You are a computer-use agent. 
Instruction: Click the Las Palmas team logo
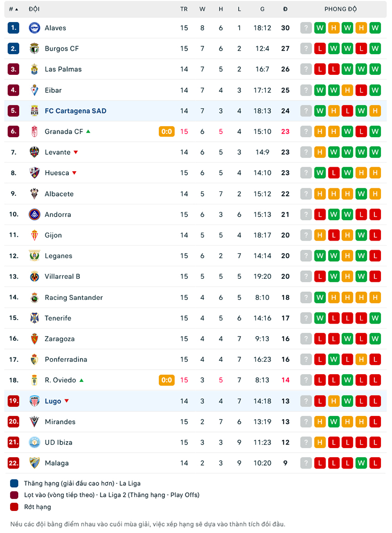point(34,69)
